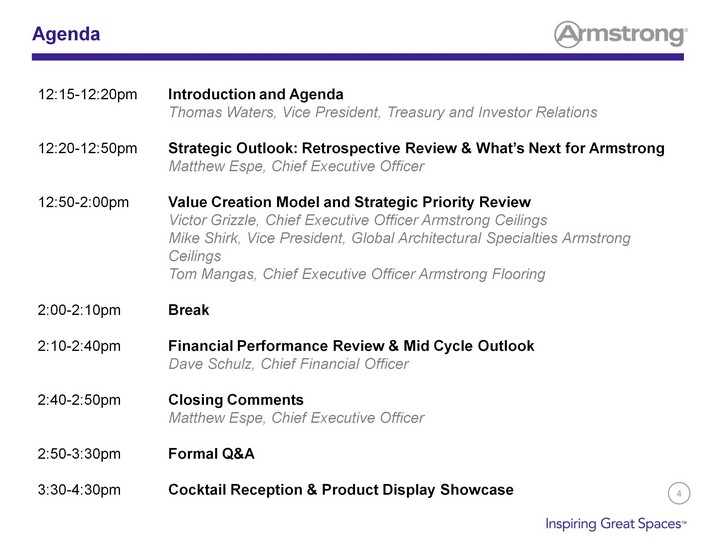The image size is (720, 540).
Task: Select the Cocktail Reception agenda item
Action: [341, 489]
